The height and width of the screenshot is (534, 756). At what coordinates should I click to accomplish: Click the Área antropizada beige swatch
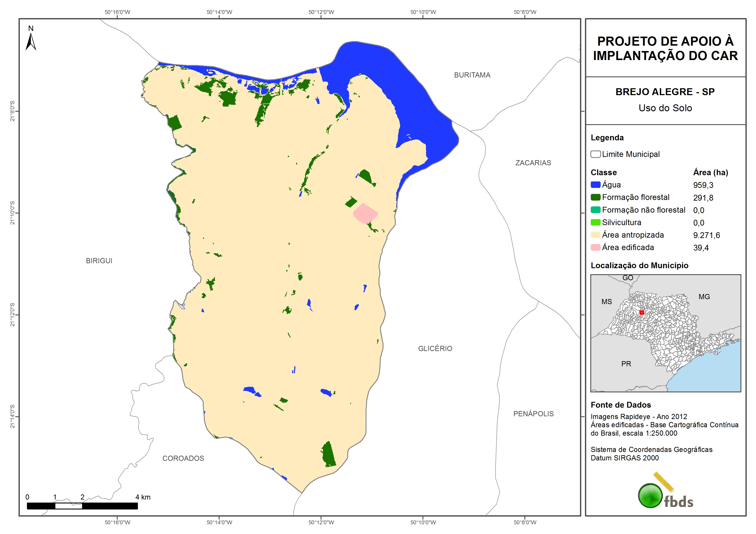595,235
